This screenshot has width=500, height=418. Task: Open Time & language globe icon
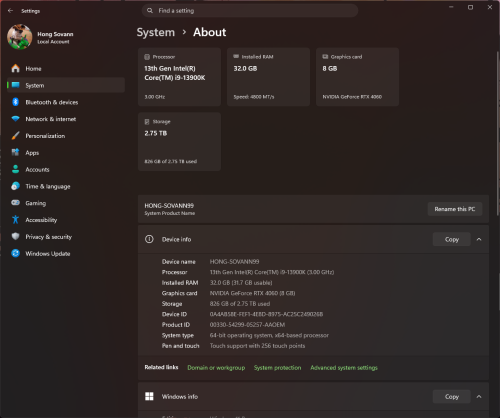pos(15,186)
